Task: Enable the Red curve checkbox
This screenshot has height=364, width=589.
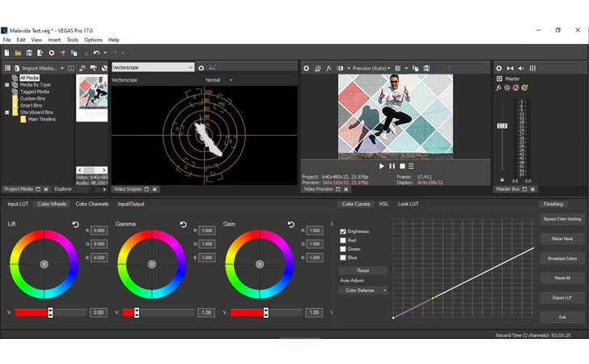Action: pyautogui.click(x=344, y=240)
